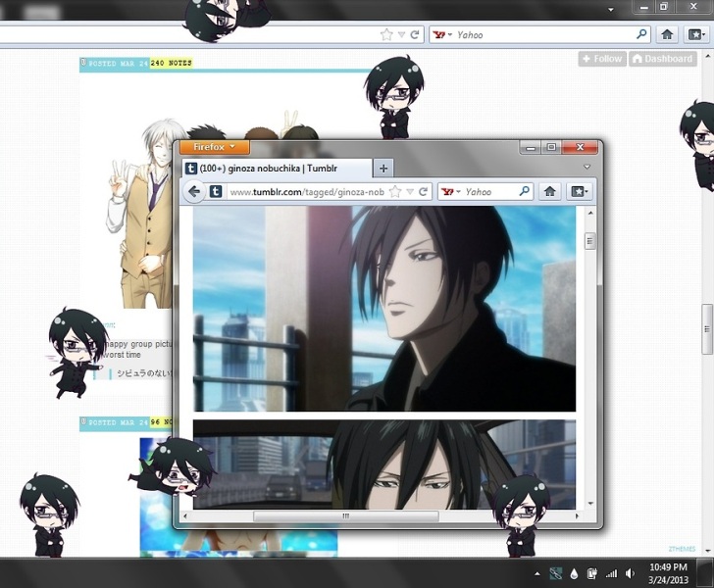Open the lower Ginoza close-up screenshot
Image resolution: width=714 pixels, height=588 pixels.
tap(383, 465)
